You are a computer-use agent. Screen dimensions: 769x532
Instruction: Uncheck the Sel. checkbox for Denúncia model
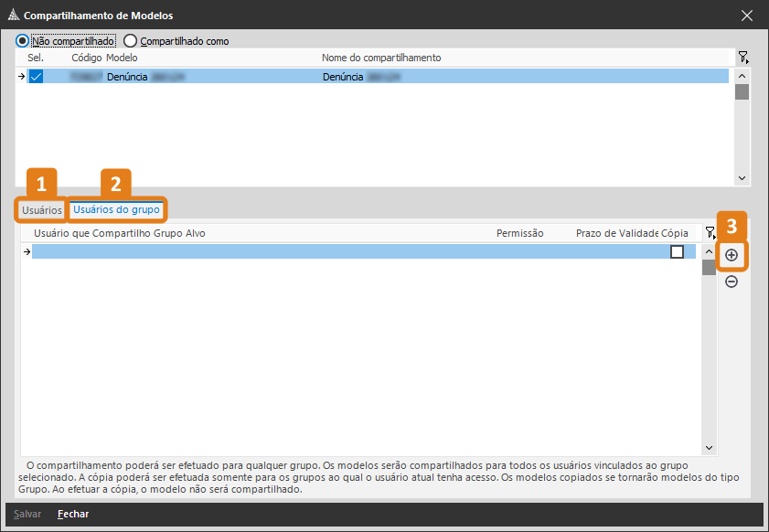[x=36, y=77]
